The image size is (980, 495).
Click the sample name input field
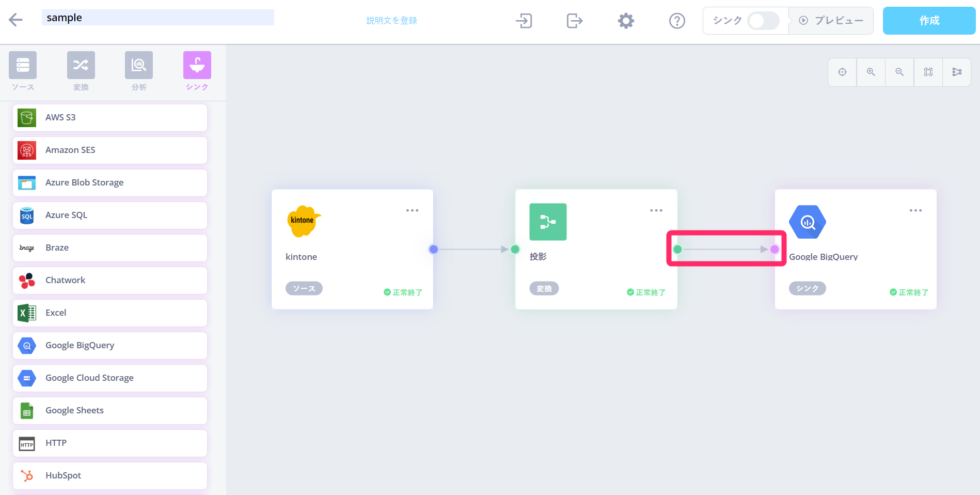(157, 18)
